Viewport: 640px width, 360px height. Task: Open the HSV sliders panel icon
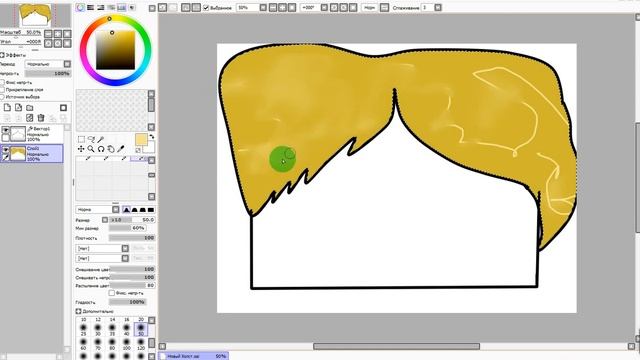pyautogui.click(x=100, y=7)
